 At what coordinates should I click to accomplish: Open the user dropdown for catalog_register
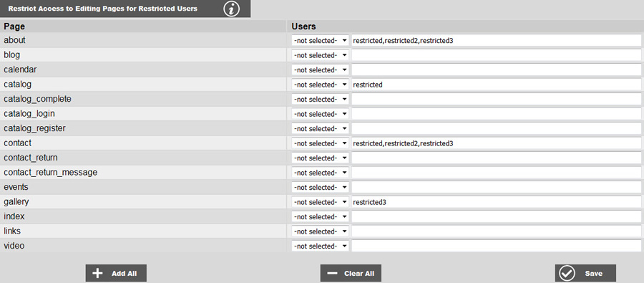321,129
